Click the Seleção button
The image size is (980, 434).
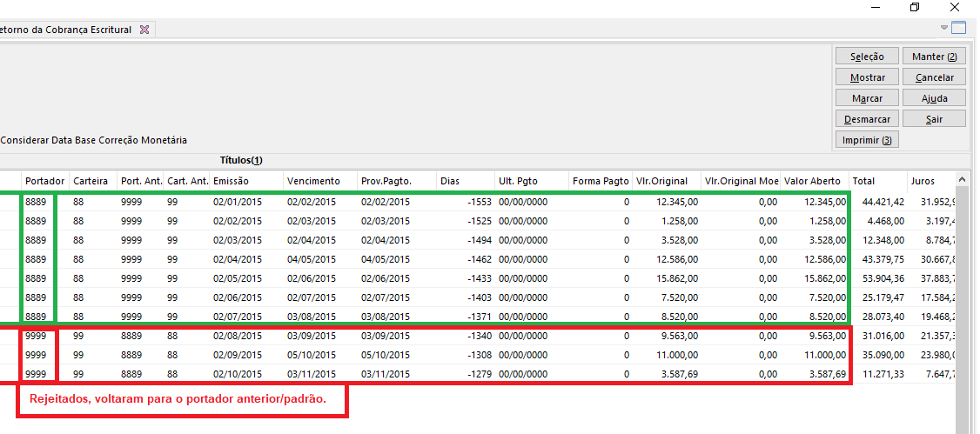(868, 57)
